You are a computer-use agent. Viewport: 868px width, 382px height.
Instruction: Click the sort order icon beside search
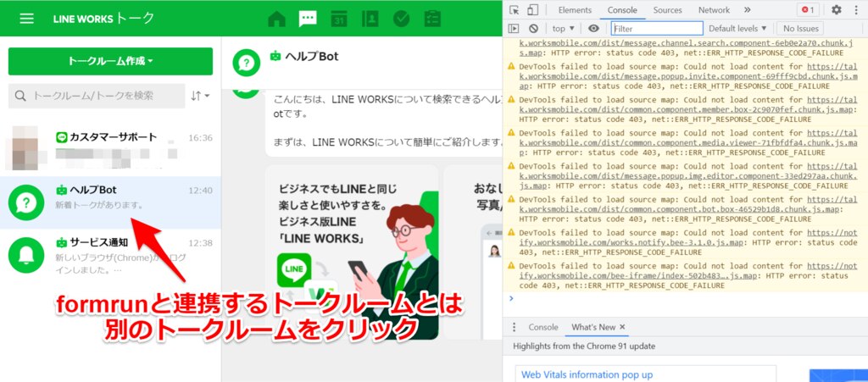tap(200, 97)
